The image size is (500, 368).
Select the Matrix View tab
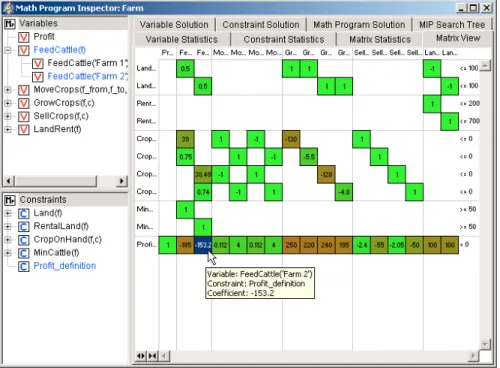tap(458, 39)
